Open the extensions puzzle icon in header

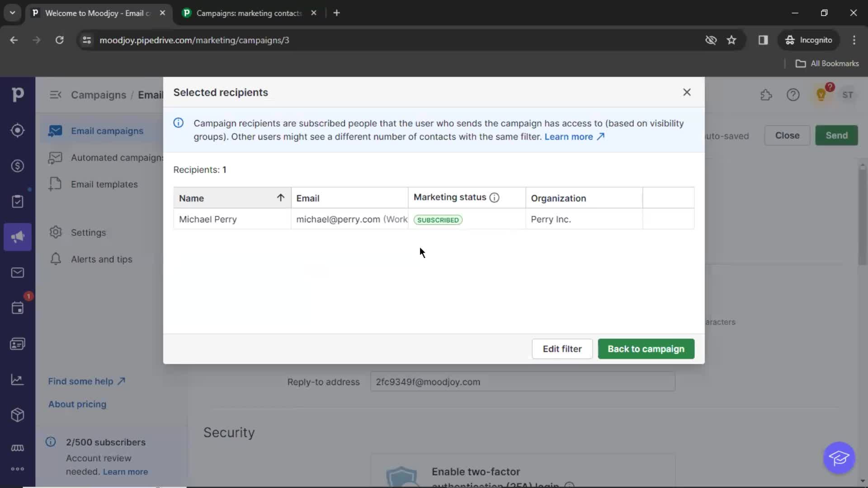pos(766,95)
